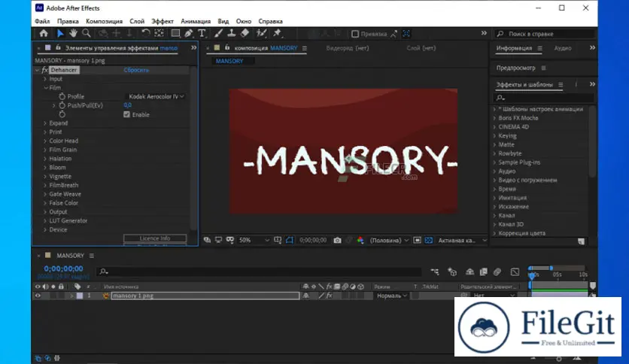Switch to the Информация panel tab
The image size is (629, 364).
514,48
